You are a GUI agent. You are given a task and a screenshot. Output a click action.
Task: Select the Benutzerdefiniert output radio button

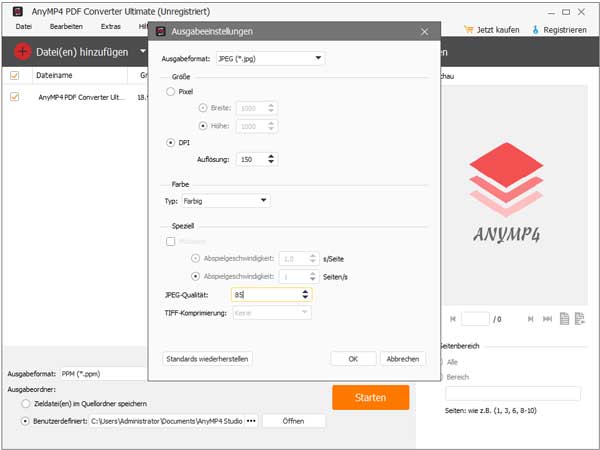point(25,421)
